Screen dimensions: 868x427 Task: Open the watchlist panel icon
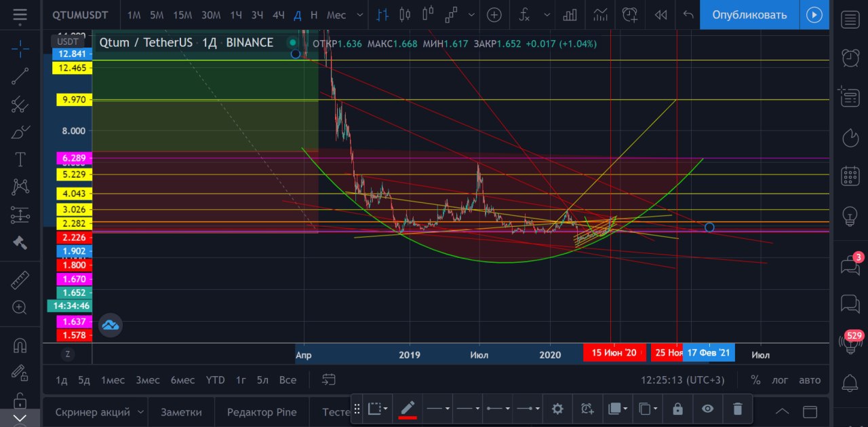(850, 20)
